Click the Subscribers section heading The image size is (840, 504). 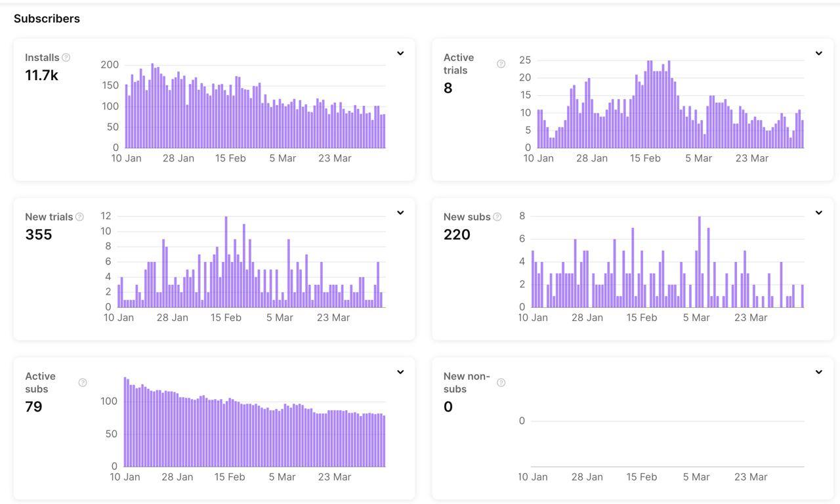coord(47,18)
